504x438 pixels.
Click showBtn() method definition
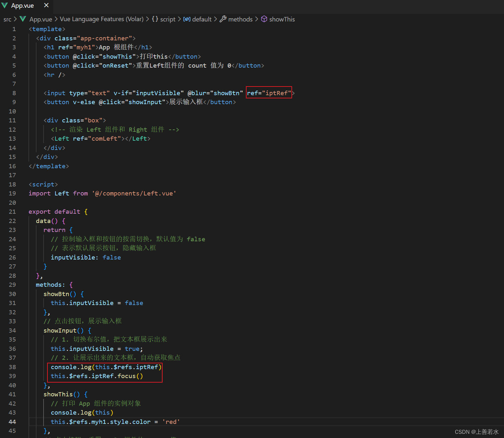pyautogui.click(x=60, y=294)
